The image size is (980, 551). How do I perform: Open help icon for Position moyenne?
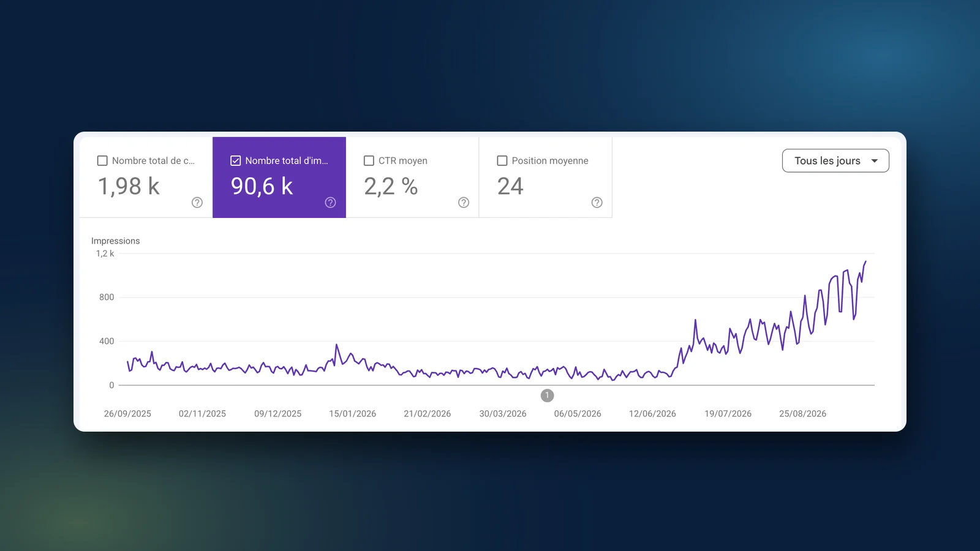(597, 203)
